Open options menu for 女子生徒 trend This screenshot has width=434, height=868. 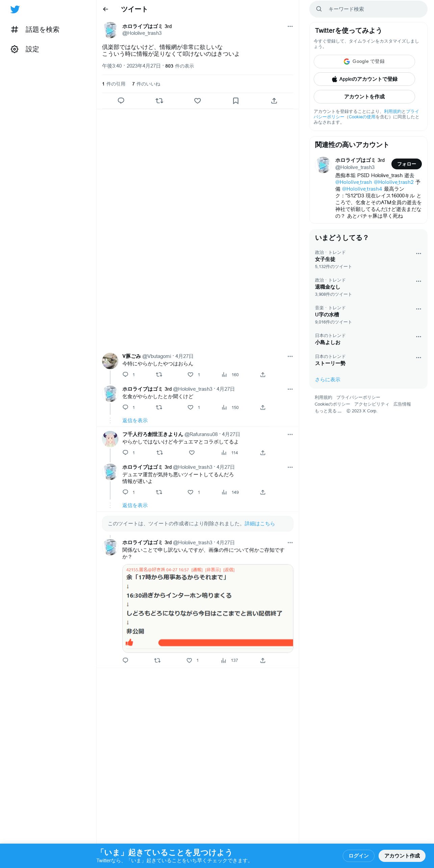click(x=418, y=254)
